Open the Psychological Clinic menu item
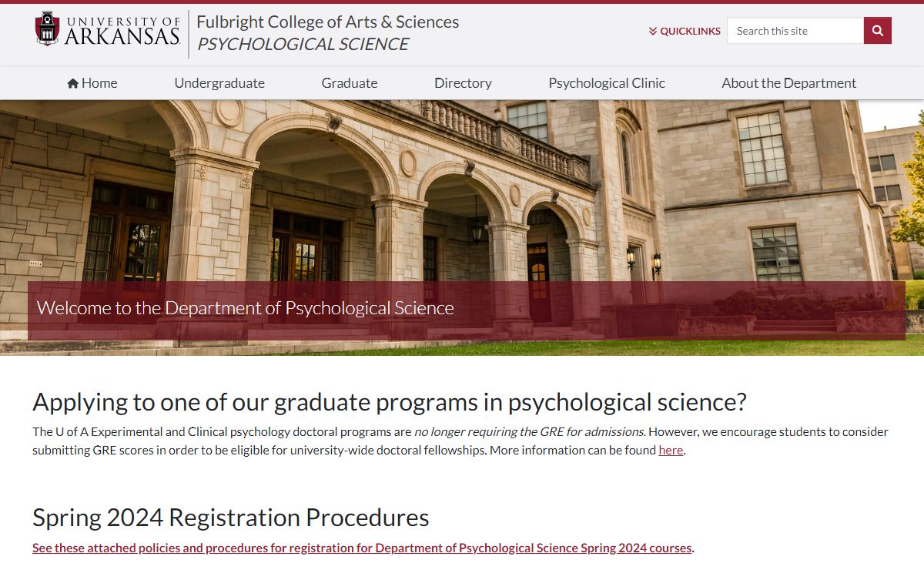Viewport: 924px width, 570px height. 607,83
